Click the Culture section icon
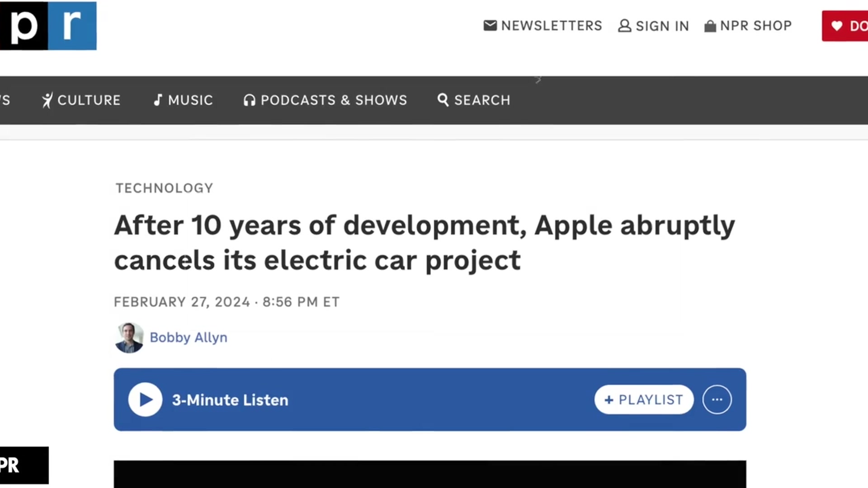The width and height of the screenshot is (868, 488). tap(47, 100)
